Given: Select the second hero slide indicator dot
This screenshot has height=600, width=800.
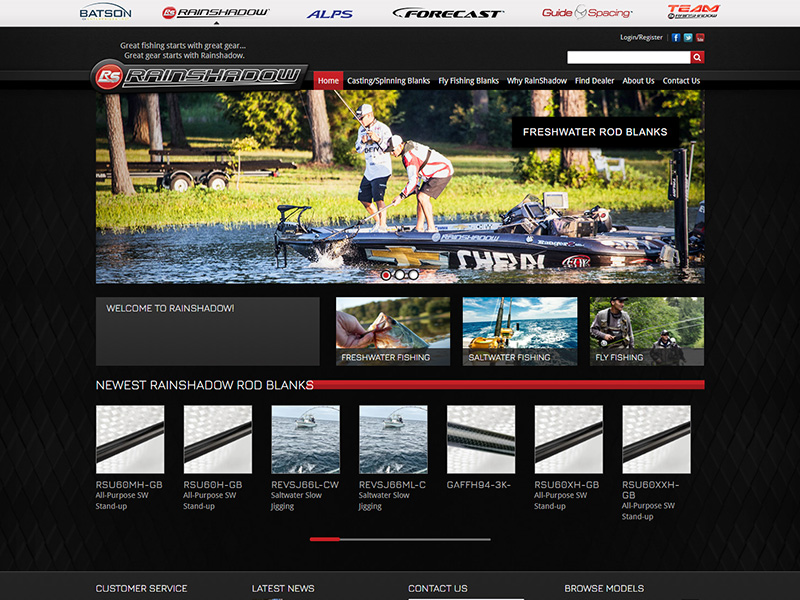Looking at the screenshot, I should tap(399, 275).
